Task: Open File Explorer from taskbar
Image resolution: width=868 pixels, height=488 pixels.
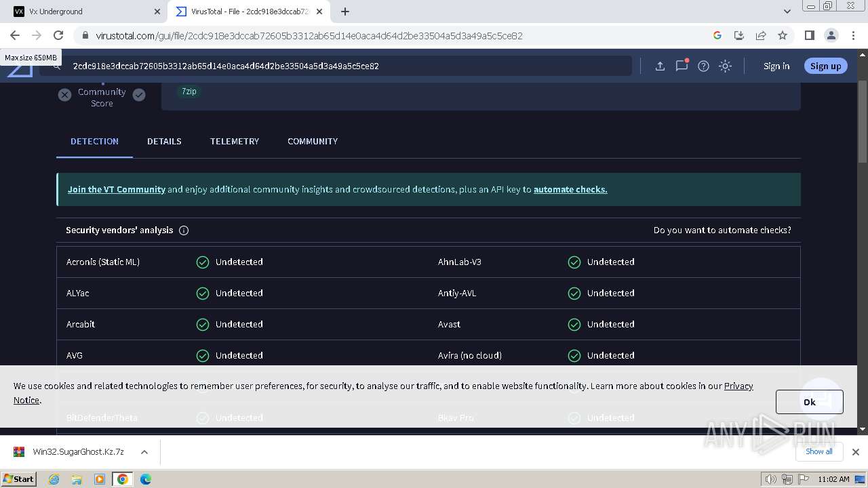Action: tap(77, 479)
